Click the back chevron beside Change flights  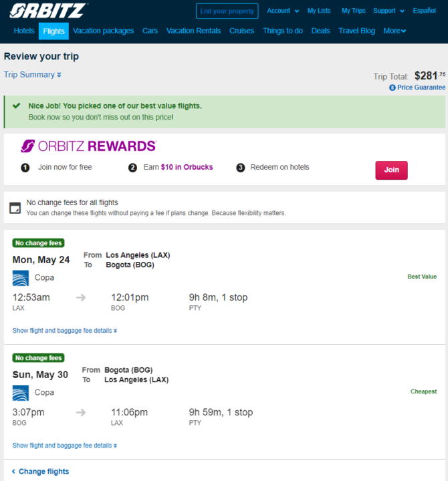pyautogui.click(x=13, y=471)
